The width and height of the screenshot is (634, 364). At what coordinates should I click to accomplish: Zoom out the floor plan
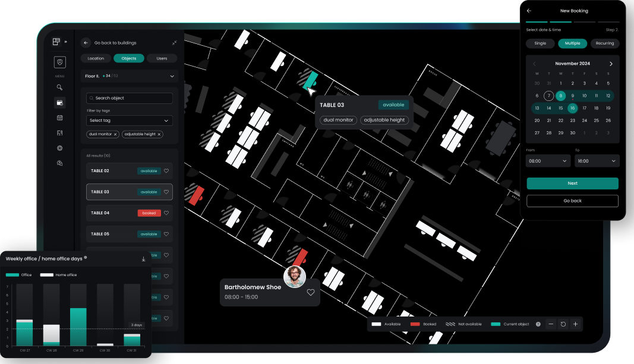pyautogui.click(x=551, y=324)
